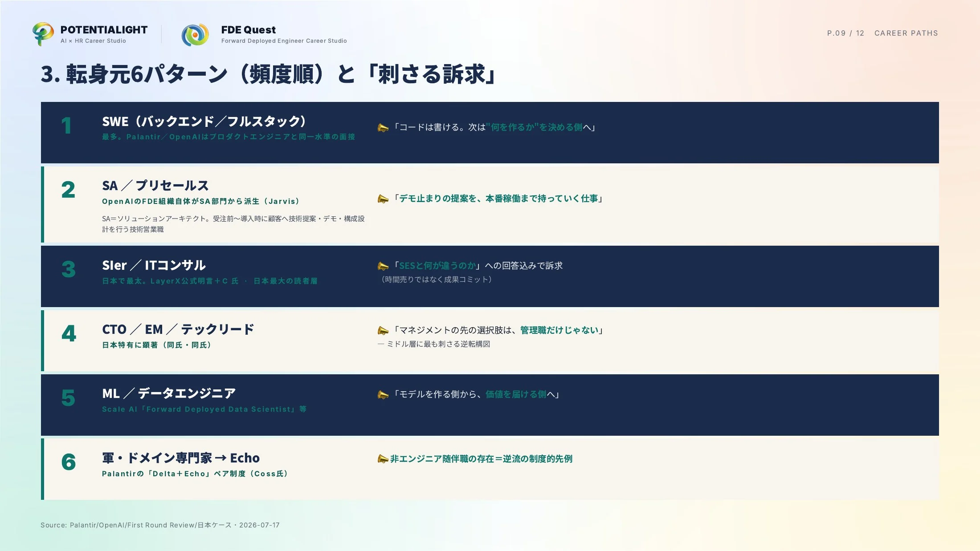Click the 'FDE Quest' title text
This screenshot has height=551, width=980.
pos(249,30)
